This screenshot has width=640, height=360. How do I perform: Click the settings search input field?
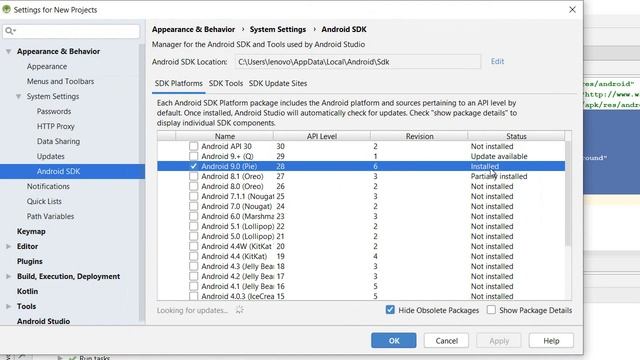click(71, 31)
